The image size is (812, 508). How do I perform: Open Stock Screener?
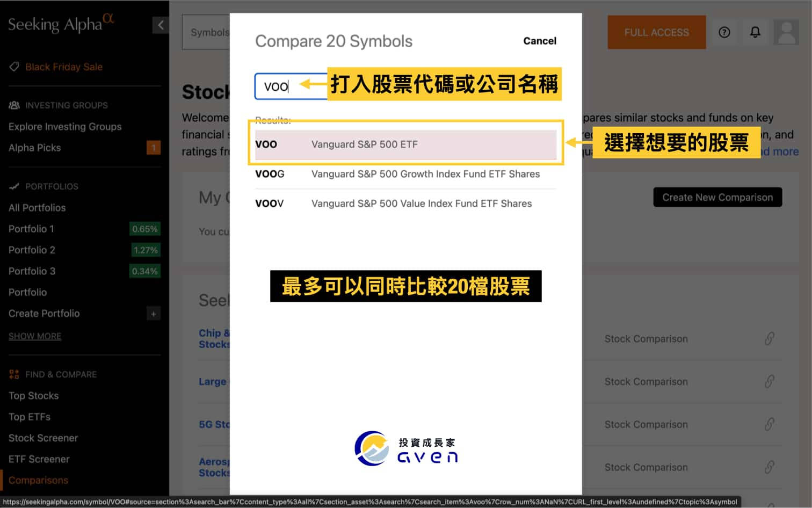pyautogui.click(x=43, y=438)
